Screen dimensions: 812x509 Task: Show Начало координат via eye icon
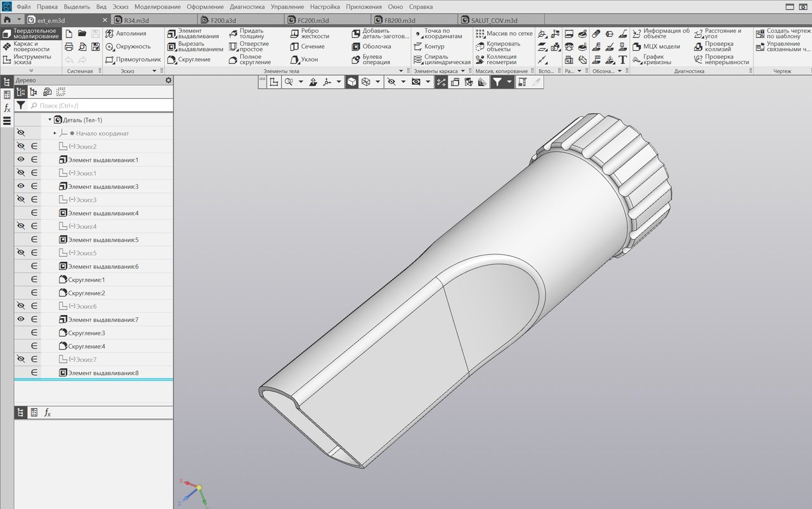pyautogui.click(x=21, y=133)
